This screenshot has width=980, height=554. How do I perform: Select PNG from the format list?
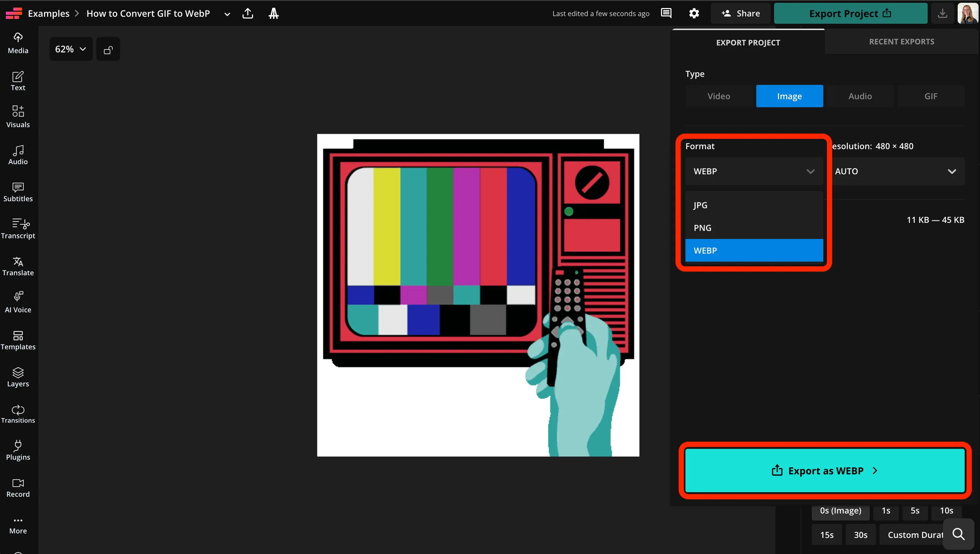(702, 227)
